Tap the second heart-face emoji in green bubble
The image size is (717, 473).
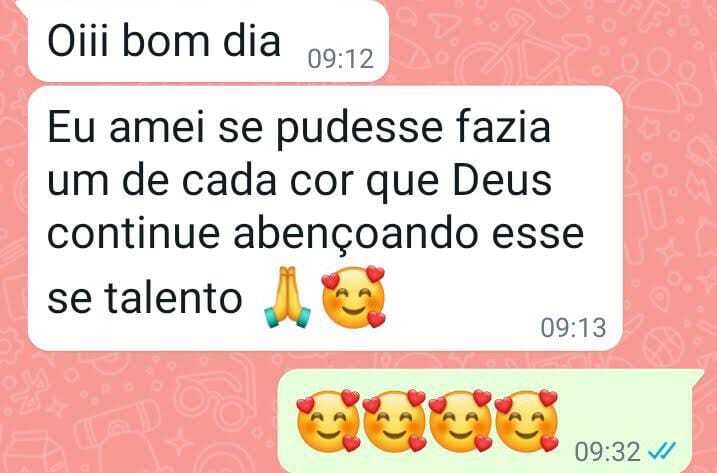[395, 421]
